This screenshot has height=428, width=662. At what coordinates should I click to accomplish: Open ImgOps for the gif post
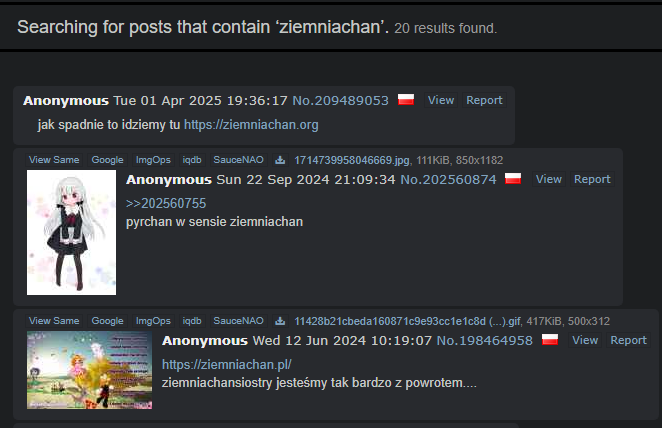tap(153, 321)
